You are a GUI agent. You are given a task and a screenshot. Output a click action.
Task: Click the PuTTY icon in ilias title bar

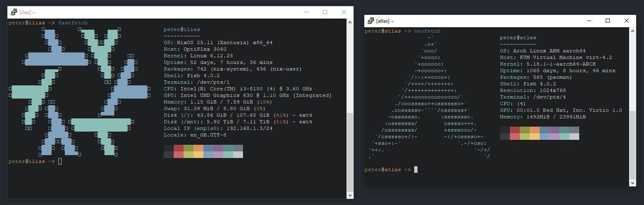[14, 12]
